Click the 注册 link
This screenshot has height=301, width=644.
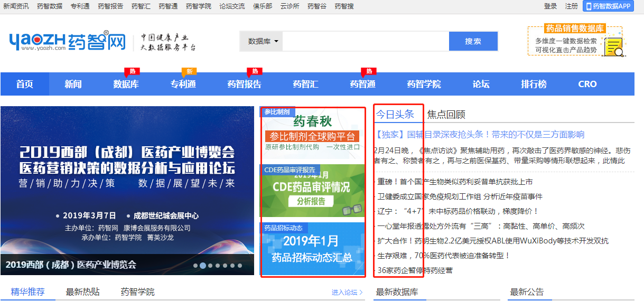point(572,6)
